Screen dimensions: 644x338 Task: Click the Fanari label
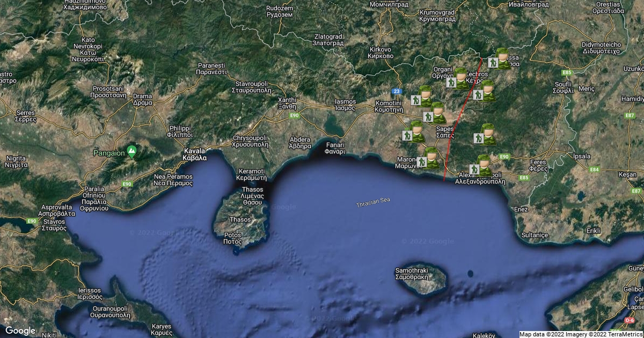click(x=334, y=148)
